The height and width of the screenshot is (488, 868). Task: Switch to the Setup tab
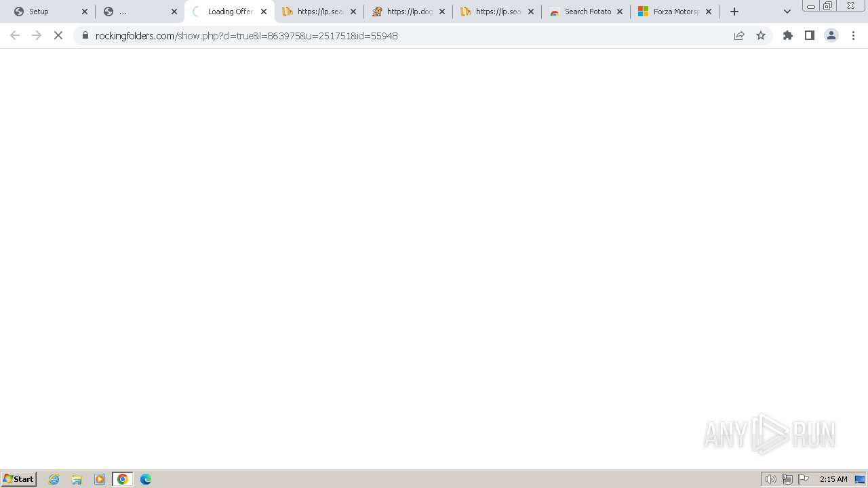point(49,12)
